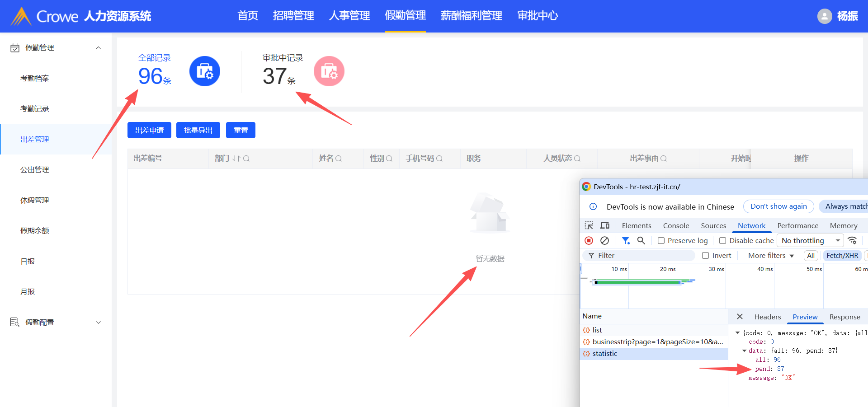Click the DevTools info icon in notification bar
The image size is (868, 407).
click(593, 206)
